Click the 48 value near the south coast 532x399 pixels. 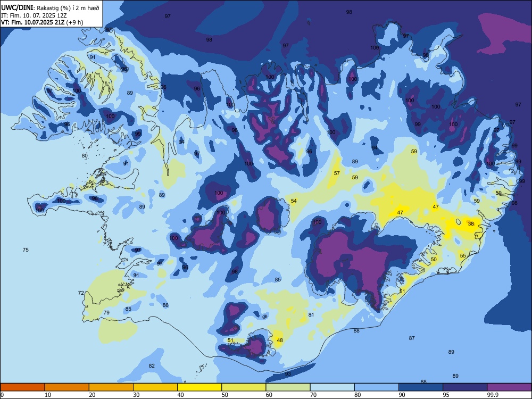point(280,340)
